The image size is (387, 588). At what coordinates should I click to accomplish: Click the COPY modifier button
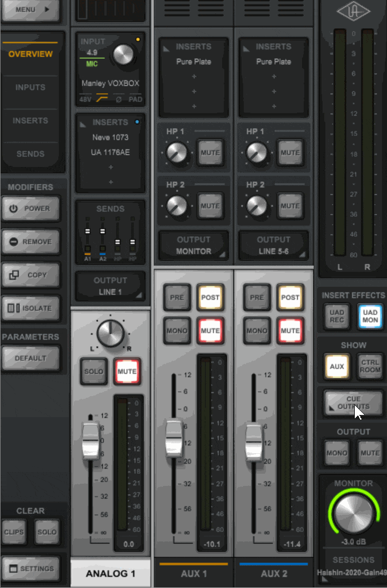pyautogui.click(x=31, y=275)
